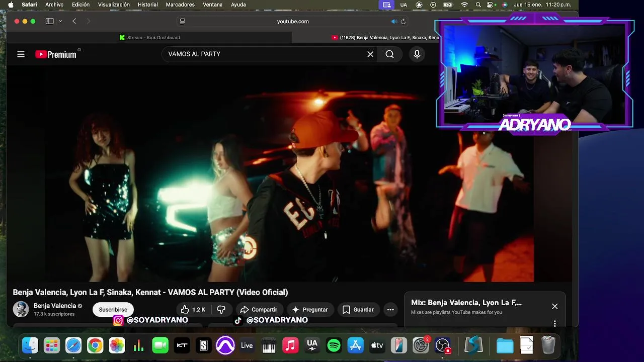Go back in Safari history
644x362 pixels.
tap(74, 21)
